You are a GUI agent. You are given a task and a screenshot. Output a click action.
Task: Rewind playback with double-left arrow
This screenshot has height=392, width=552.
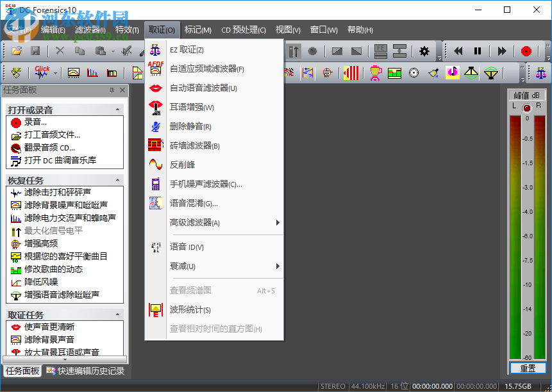coord(458,51)
